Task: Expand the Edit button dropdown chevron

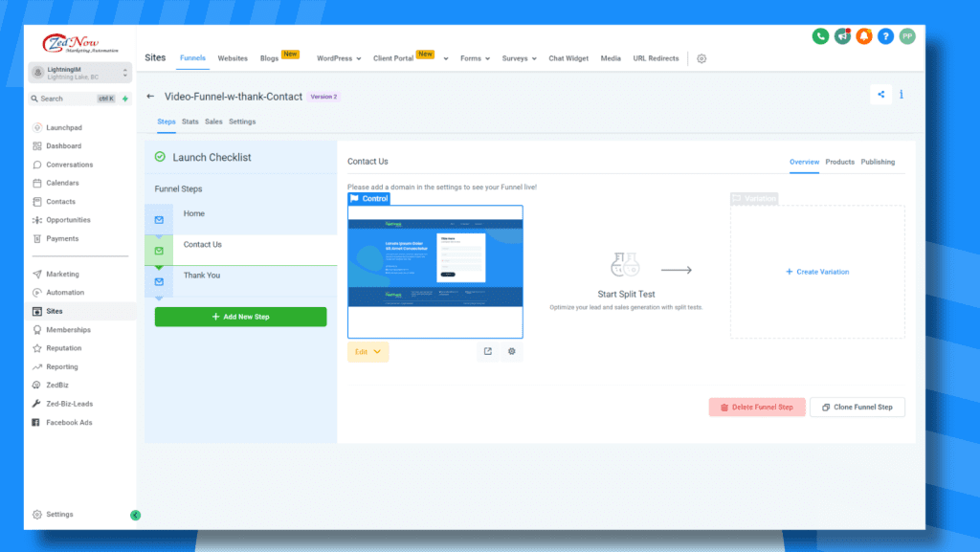Action: pos(376,352)
